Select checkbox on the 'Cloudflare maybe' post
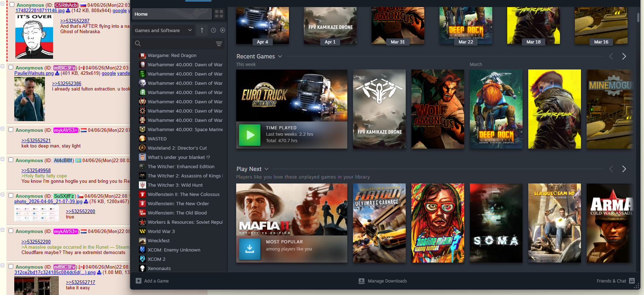644x295 pixels. (x=11, y=231)
